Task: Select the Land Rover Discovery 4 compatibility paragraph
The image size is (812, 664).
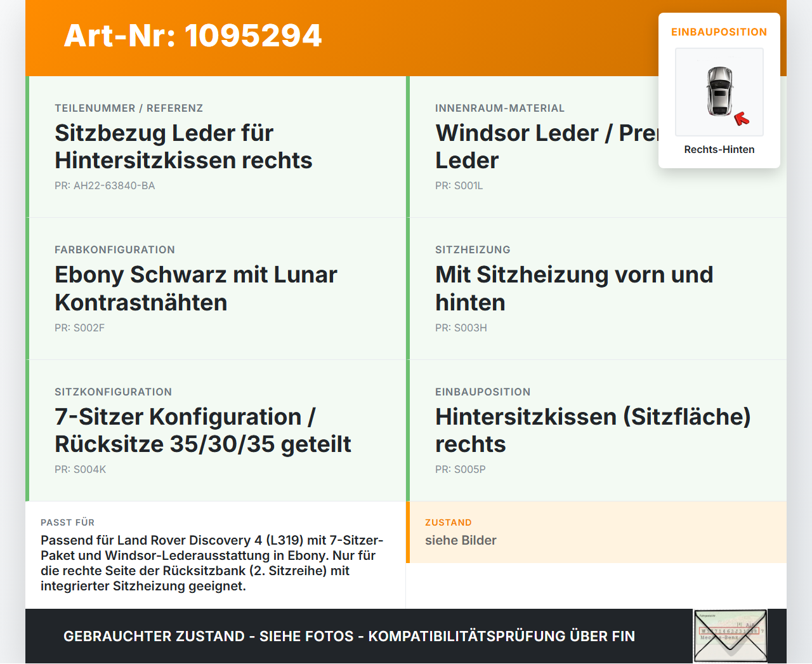Action: pyautogui.click(x=212, y=563)
